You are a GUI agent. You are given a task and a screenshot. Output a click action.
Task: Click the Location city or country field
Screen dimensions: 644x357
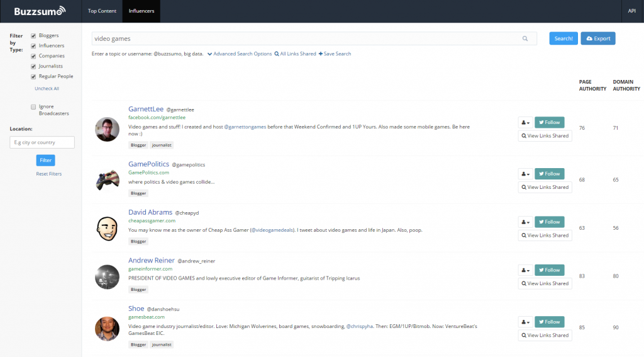42,142
